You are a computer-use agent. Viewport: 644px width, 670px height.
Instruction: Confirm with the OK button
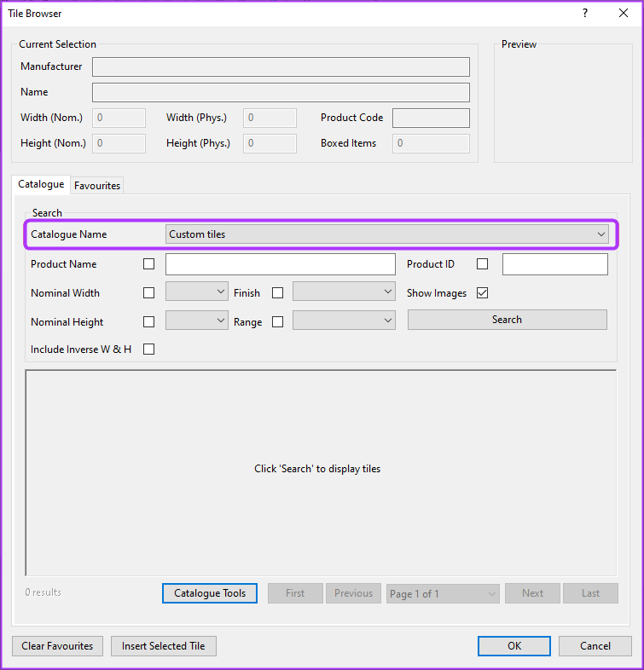coord(514,646)
